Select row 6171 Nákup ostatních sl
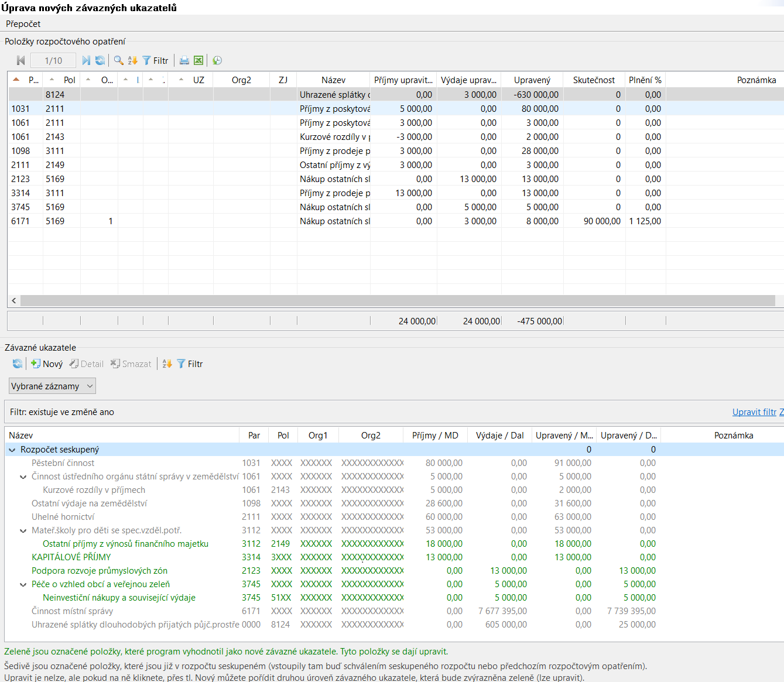 pos(396,221)
